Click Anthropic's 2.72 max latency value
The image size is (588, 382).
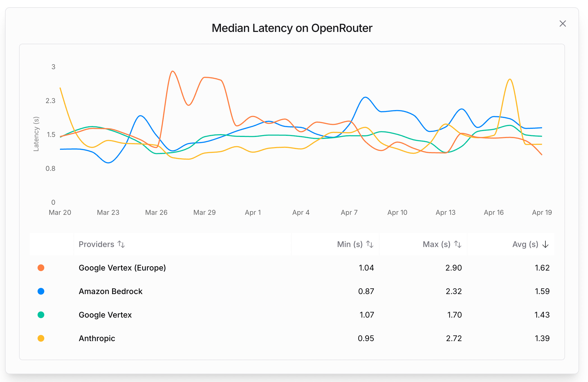point(454,338)
